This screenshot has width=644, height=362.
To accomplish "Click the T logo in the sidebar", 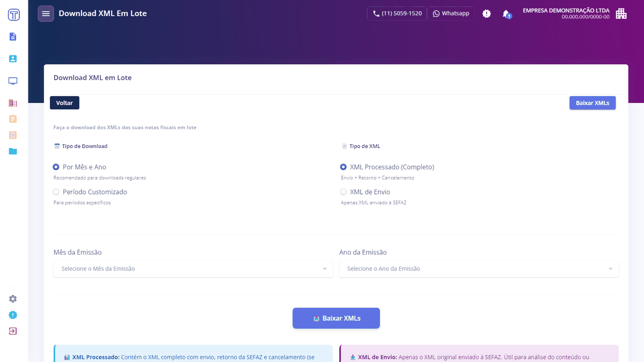I will [x=14, y=15].
